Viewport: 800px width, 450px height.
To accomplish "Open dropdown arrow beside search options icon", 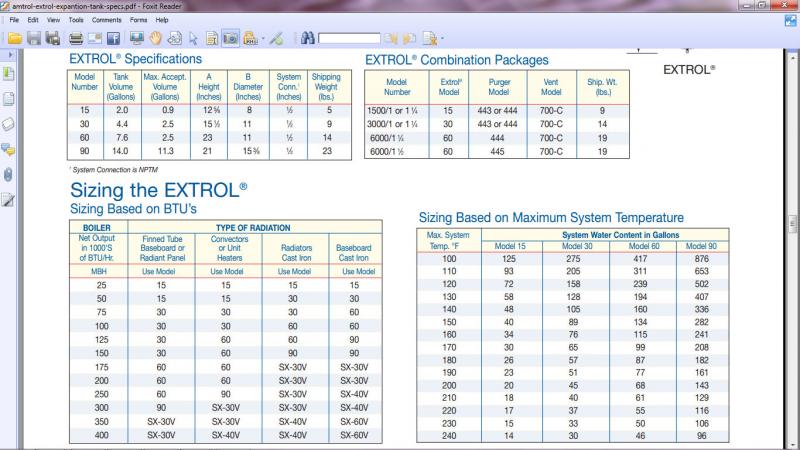I will point(442,38).
